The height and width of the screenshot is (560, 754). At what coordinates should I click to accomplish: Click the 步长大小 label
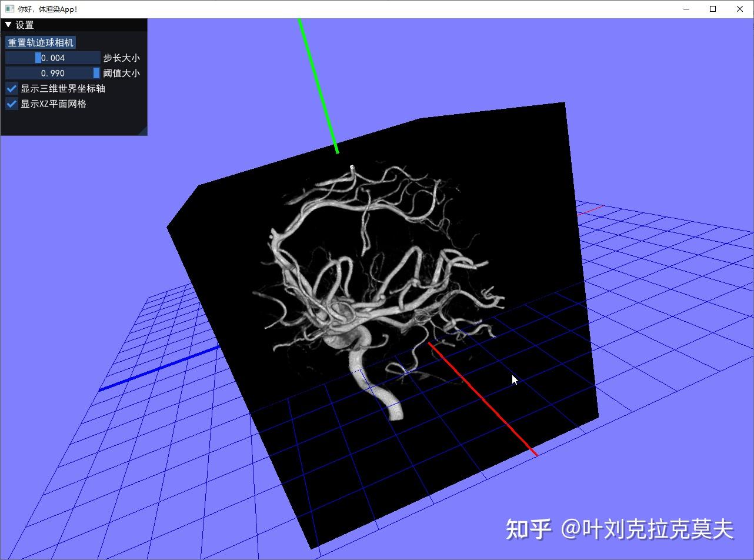(122, 58)
